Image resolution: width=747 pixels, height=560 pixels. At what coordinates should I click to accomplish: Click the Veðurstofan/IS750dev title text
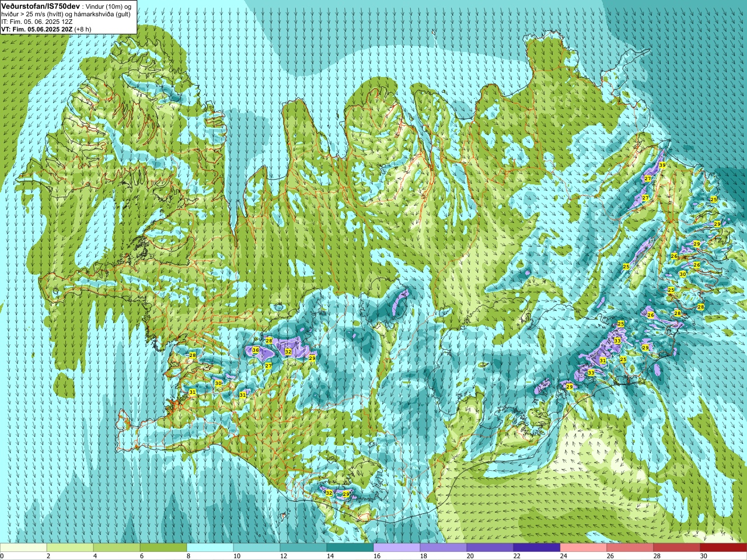click(x=40, y=5)
